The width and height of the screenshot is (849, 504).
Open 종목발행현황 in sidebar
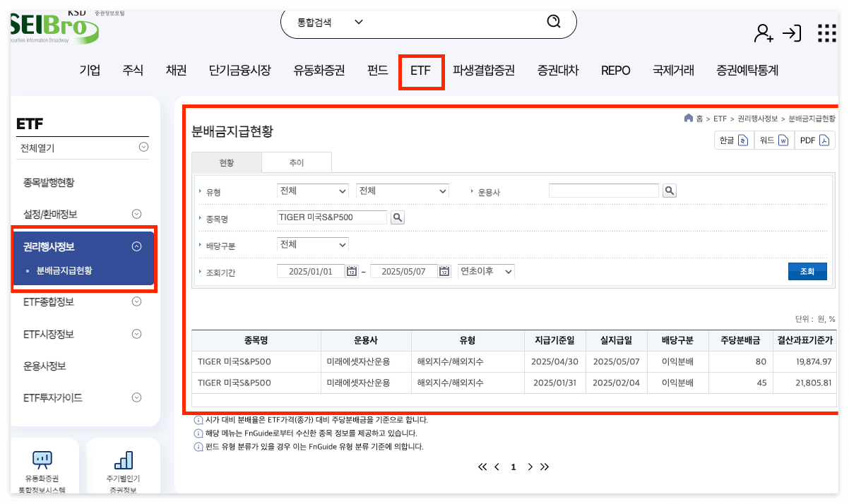coord(49,182)
